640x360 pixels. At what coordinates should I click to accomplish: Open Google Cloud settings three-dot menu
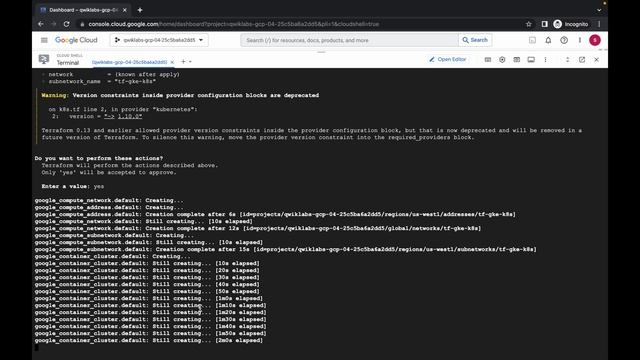(x=580, y=40)
